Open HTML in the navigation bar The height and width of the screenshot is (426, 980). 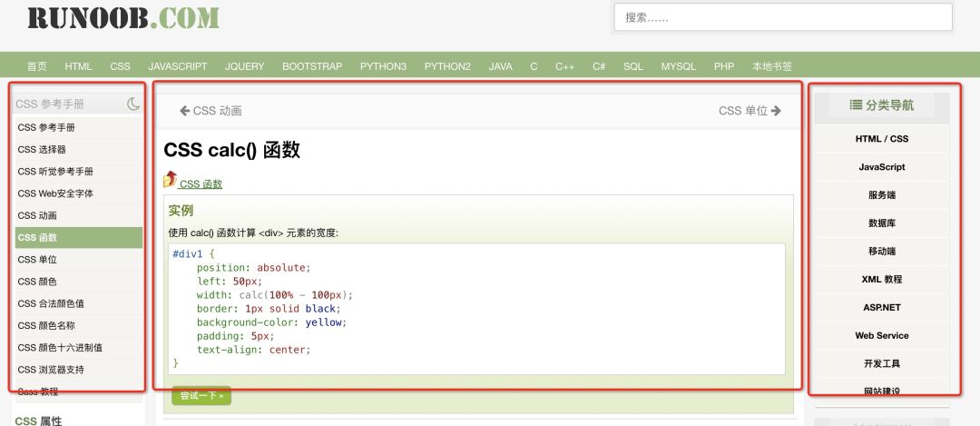pyautogui.click(x=78, y=66)
